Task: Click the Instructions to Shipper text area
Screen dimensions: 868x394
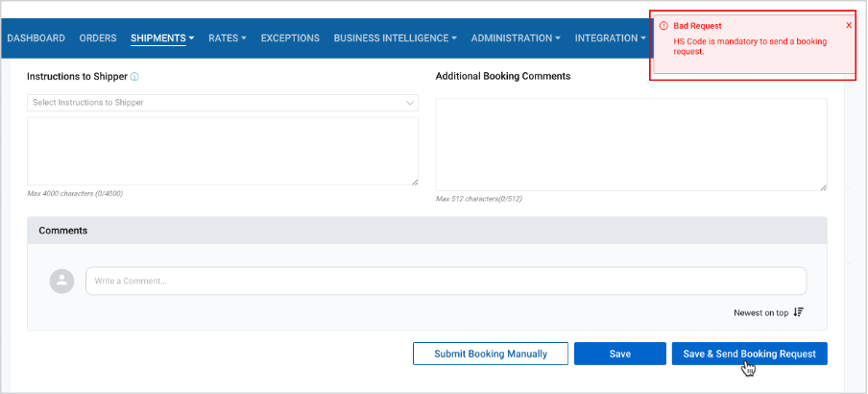Action: (223, 151)
